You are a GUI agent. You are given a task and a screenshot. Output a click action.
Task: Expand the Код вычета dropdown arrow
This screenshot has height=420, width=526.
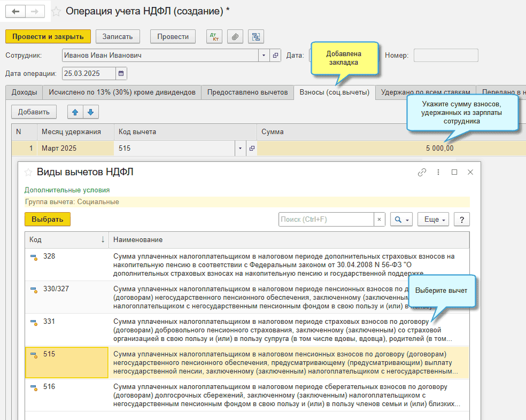(240, 149)
